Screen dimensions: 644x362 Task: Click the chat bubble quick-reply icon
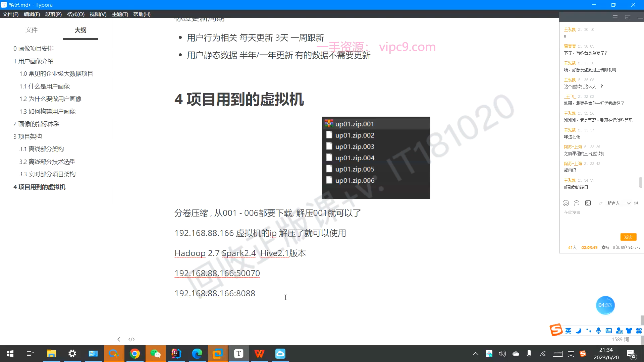(x=577, y=203)
